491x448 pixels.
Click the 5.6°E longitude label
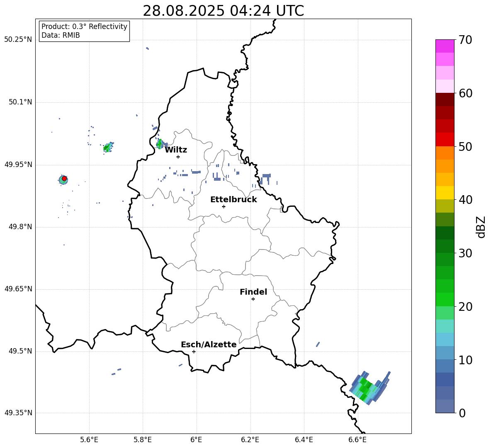(x=89, y=440)
